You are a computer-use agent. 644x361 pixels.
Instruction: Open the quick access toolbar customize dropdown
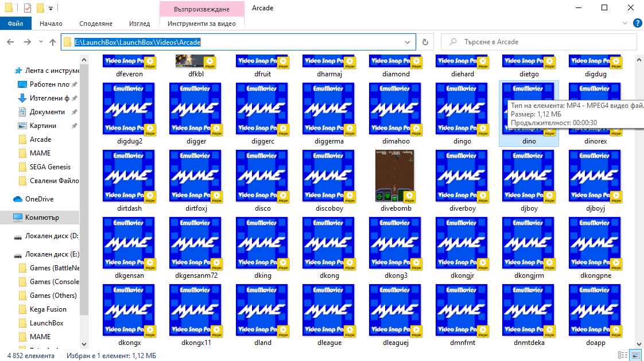click(x=51, y=8)
